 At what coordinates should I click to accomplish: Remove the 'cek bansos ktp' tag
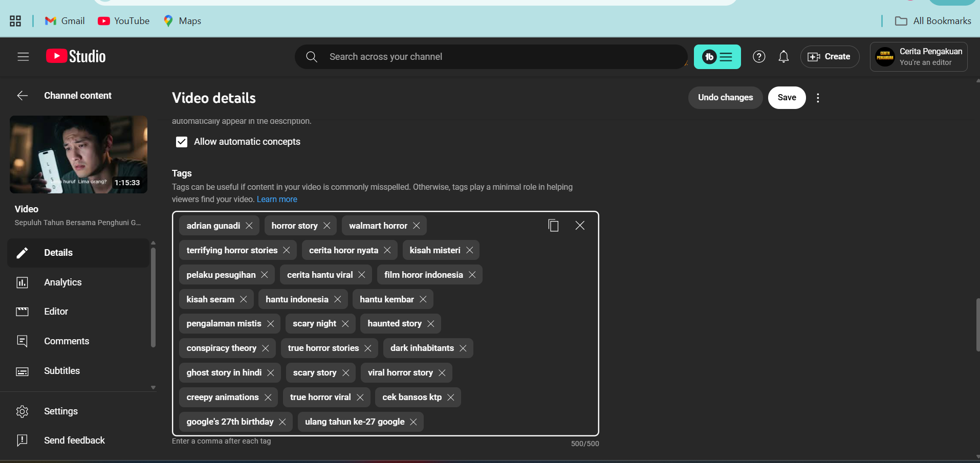click(x=451, y=398)
